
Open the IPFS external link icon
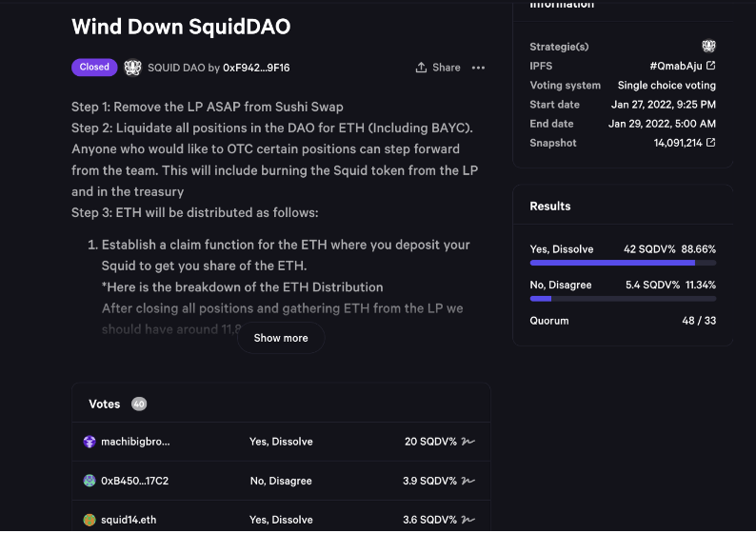tap(710, 66)
